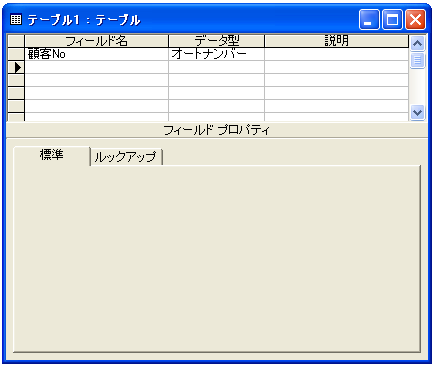The width and height of the screenshot is (435, 366).
Task: Click the current row selector with arrow
Action: [x=16, y=67]
